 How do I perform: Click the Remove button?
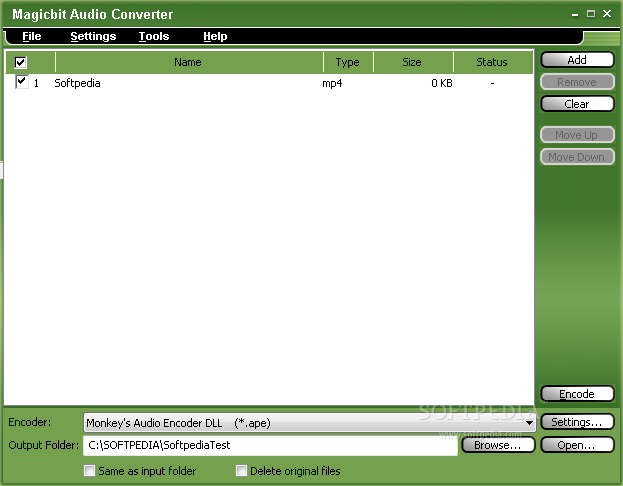point(577,82)
